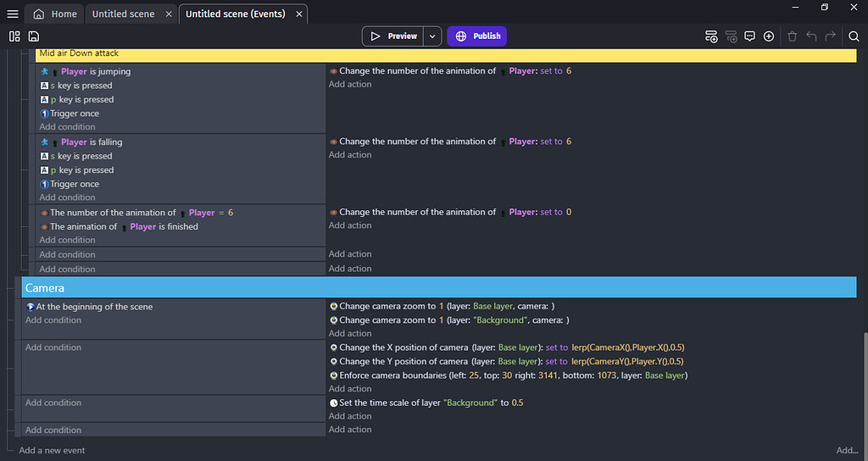The height and width of the screenshot is (461, 868).
Task: Switch to the Home tab
Action: click(55, 14)
